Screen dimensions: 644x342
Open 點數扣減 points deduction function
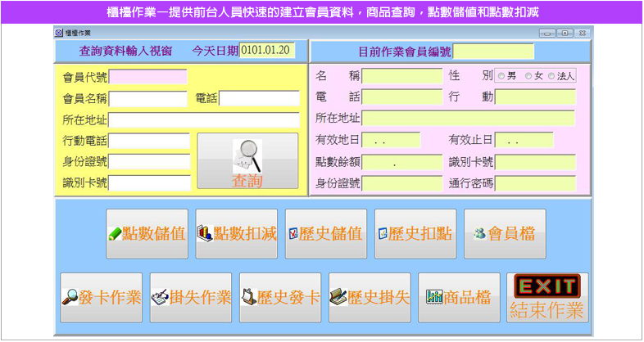(x=237, y=234)
